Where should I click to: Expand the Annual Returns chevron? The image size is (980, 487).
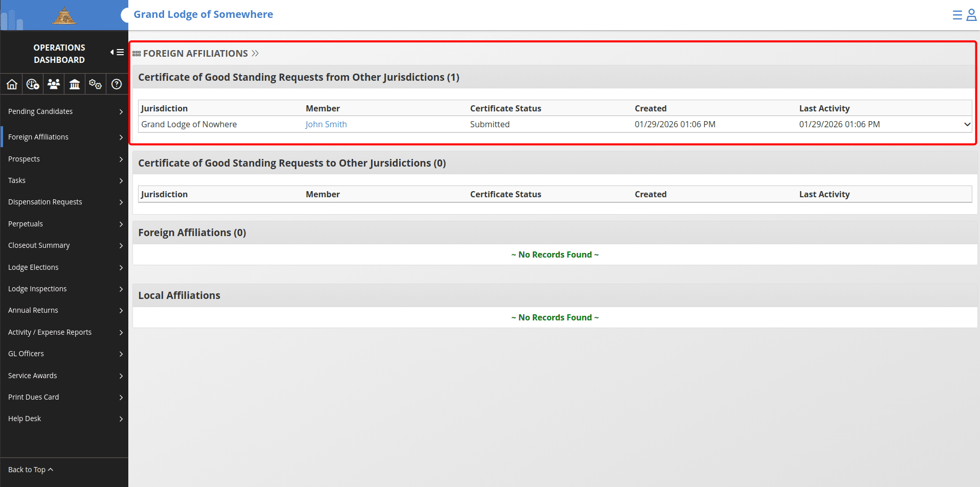[x=121, y=311]
